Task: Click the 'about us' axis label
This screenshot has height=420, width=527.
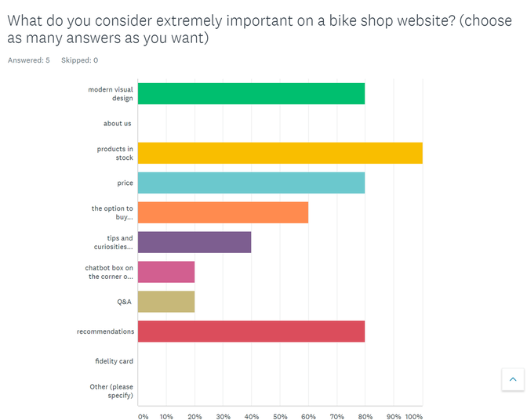Action: coord(118,123)
